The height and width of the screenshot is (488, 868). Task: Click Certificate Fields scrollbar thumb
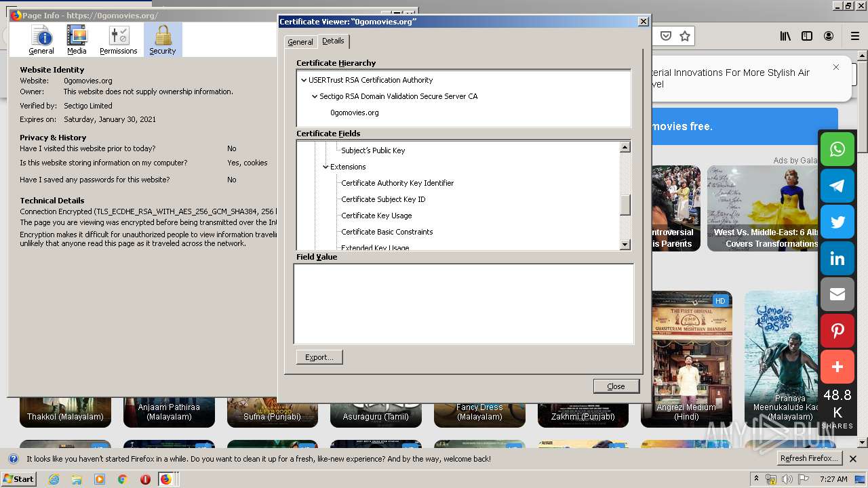625,205
